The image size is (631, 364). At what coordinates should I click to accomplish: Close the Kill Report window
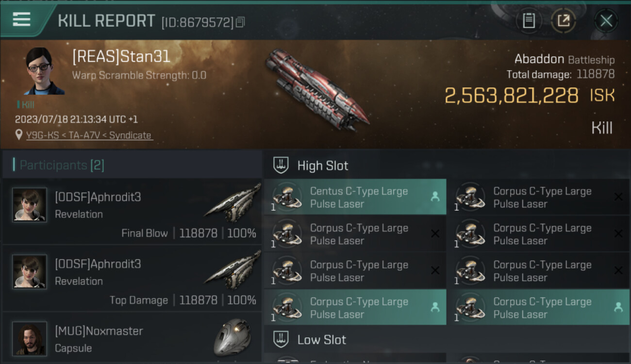point(606,21)
